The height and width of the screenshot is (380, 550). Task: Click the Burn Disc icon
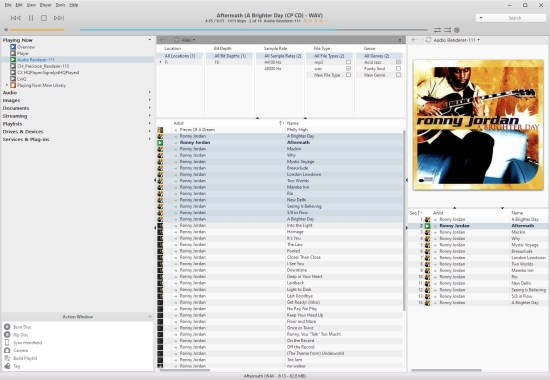click(7, 327)
